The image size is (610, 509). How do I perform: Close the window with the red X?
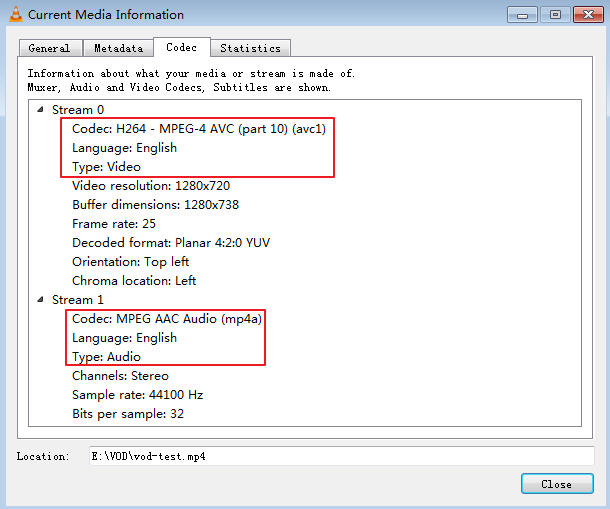[x=588, y=15]
